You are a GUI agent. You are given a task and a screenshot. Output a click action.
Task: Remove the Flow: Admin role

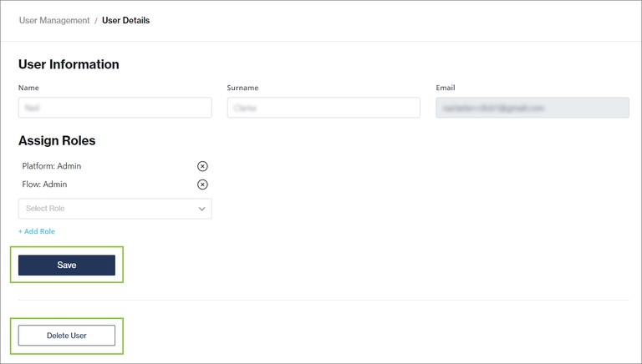202,185
